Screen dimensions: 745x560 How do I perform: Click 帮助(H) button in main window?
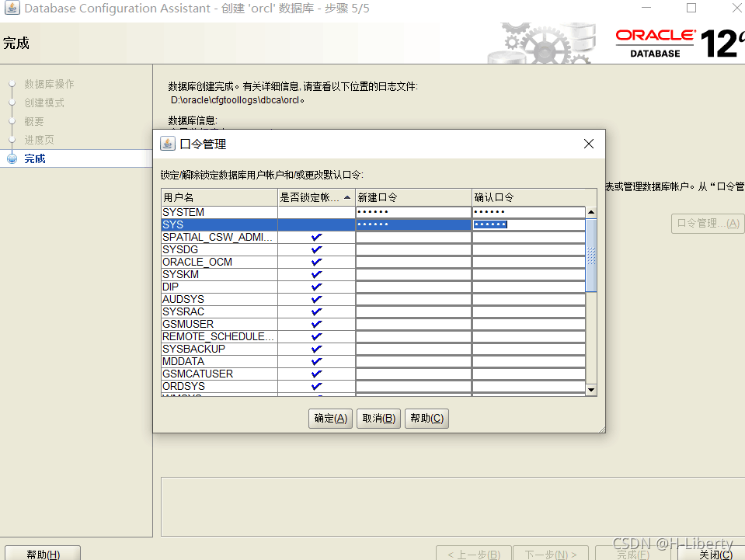[43, 554]
